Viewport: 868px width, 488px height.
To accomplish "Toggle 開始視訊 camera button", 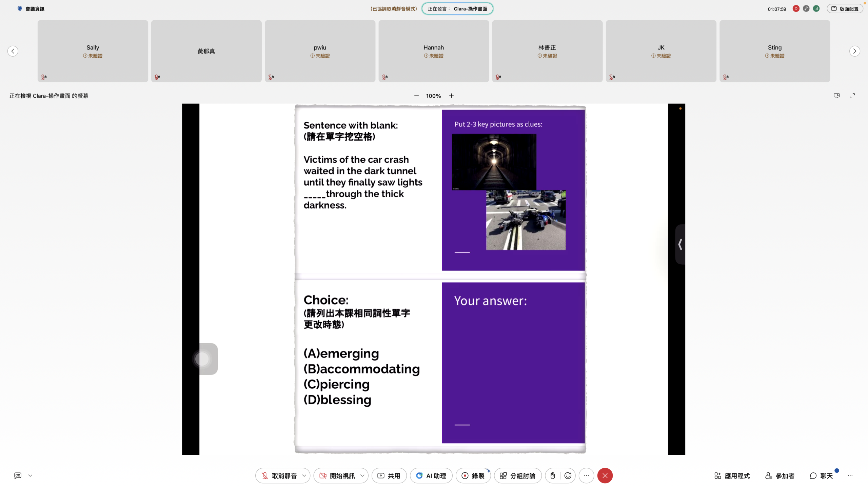I will (x=337, y=476).
